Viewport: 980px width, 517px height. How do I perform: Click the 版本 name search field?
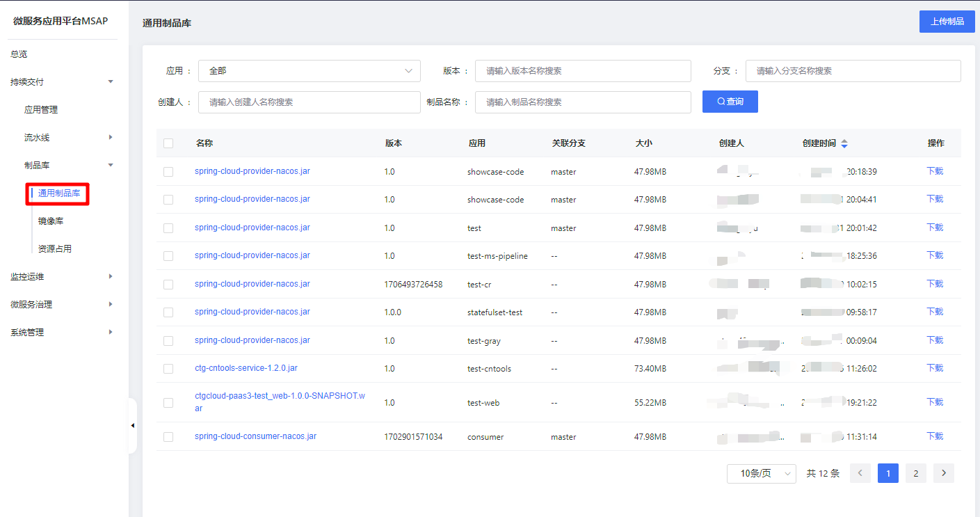click(583, 71)
